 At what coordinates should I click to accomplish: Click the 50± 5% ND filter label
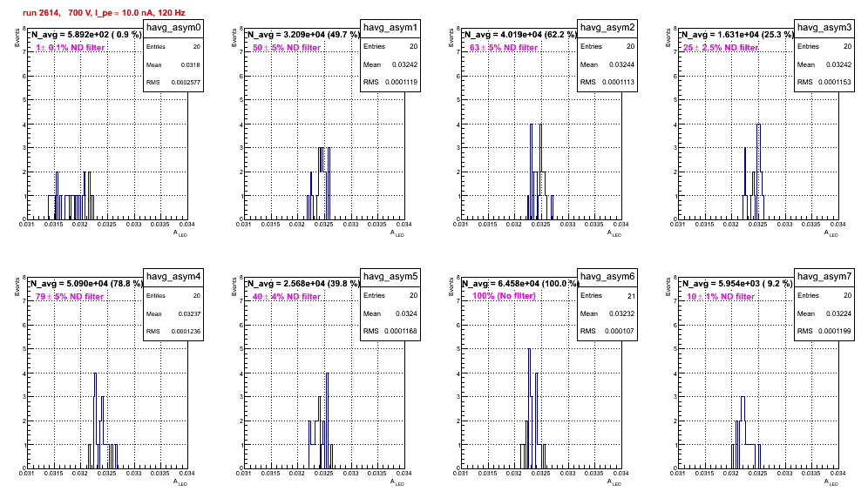pyautogui.click(x=287, y=48)
